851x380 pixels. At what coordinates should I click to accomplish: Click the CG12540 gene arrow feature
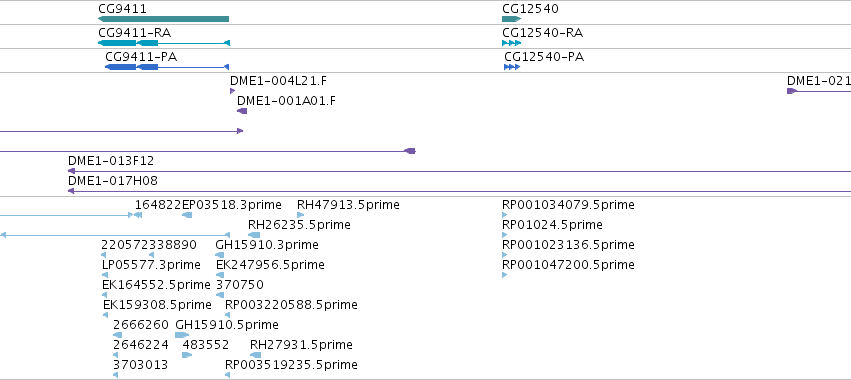coord(511,19)
